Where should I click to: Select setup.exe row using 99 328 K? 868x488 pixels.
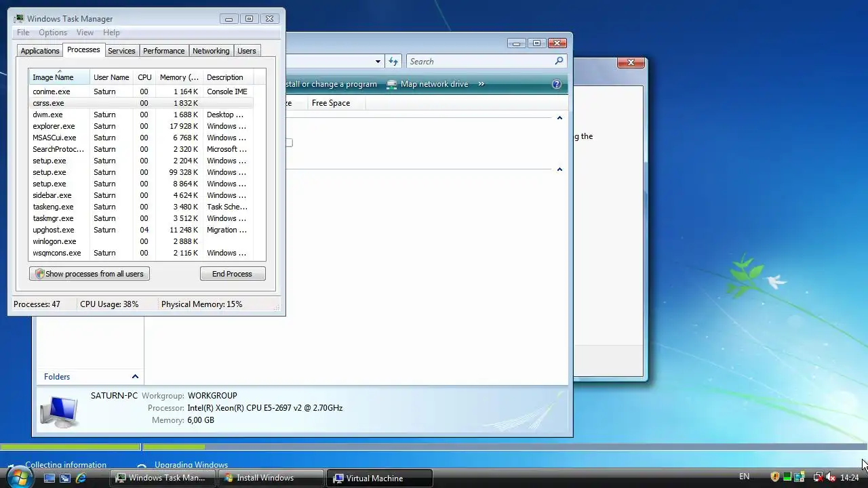pos(141,172)
